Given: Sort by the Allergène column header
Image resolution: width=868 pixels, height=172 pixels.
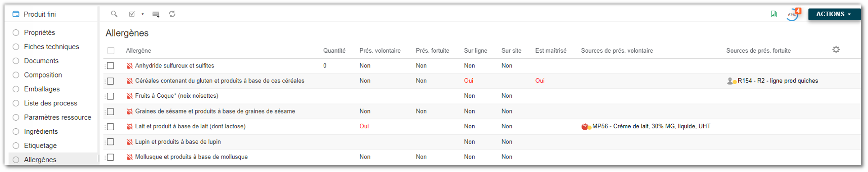Looking at the screenshot, I should point(139,50).
